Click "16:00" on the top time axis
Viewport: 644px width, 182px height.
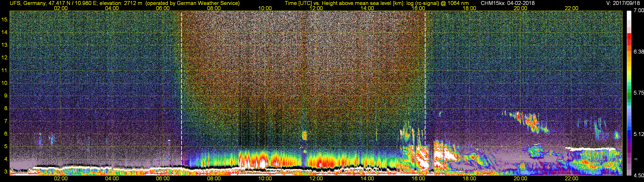[x=418, y=8]
